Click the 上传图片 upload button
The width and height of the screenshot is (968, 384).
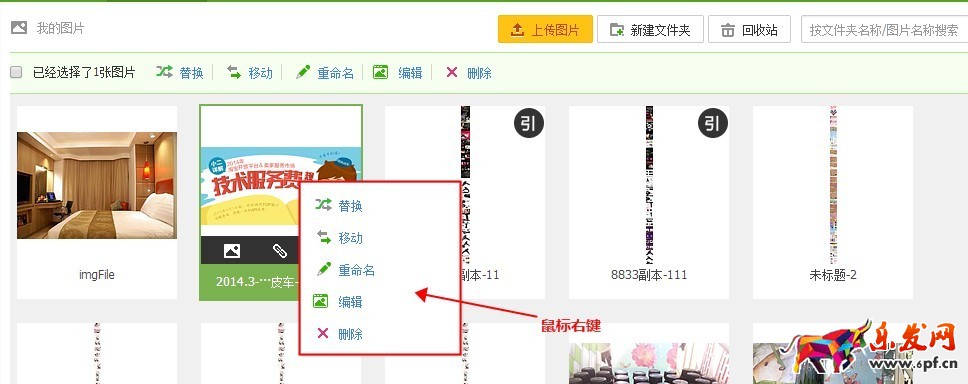[x=545, y=29]
